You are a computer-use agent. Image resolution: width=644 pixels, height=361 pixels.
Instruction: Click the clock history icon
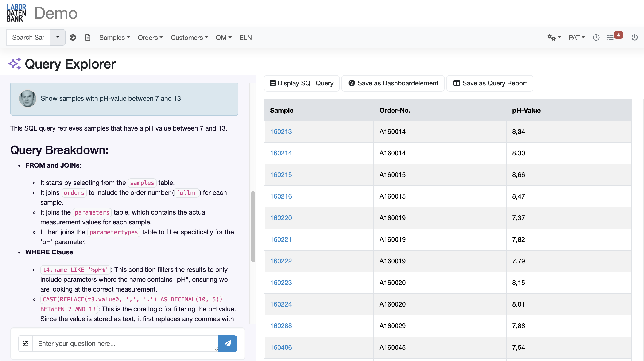(x=596, y=38)
